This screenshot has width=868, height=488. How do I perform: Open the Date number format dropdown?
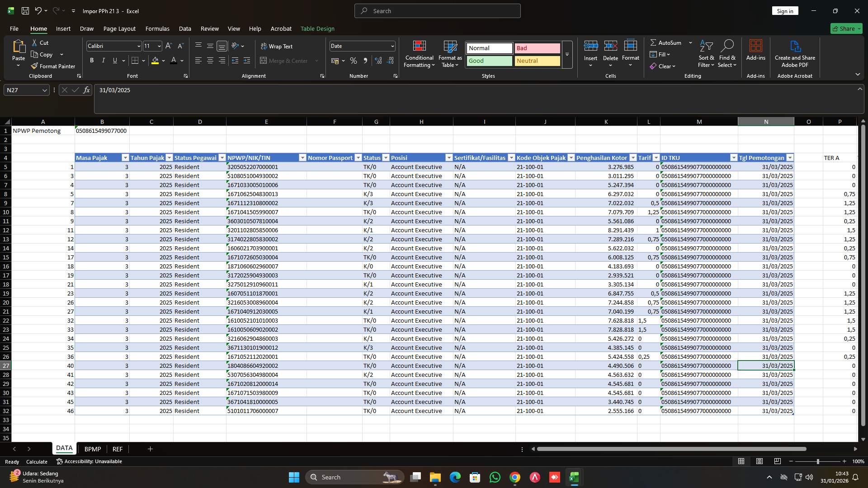[x=391, y=46]
